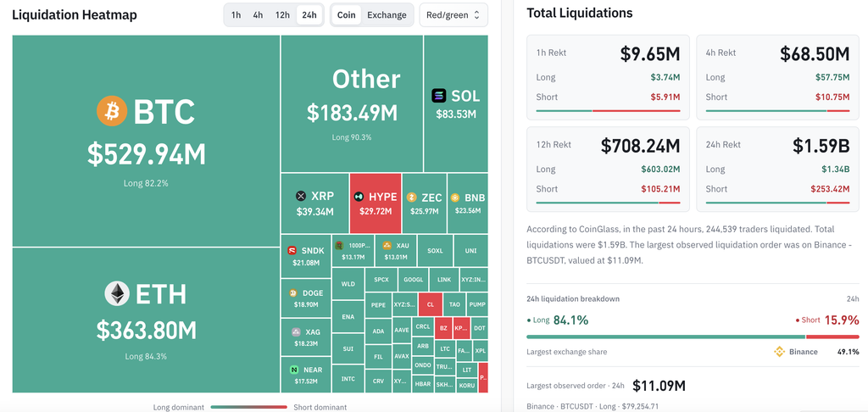The width and height of the screenshot is (868, 412).
Task: Click the FIL tile
Action: click(x=378, y=357)
